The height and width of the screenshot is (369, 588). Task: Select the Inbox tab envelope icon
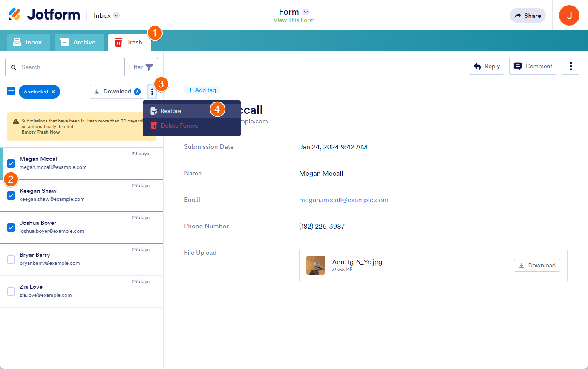click(x=17, y=42)
